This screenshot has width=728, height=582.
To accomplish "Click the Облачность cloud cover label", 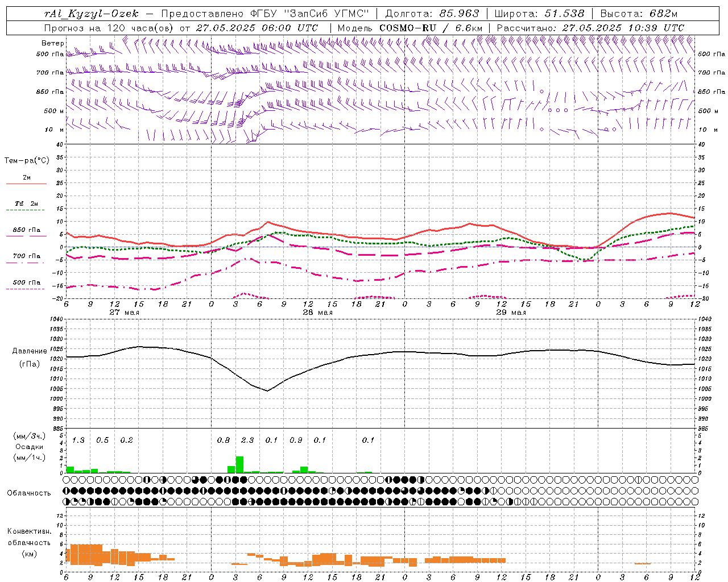I will click(x=29, y=493).
